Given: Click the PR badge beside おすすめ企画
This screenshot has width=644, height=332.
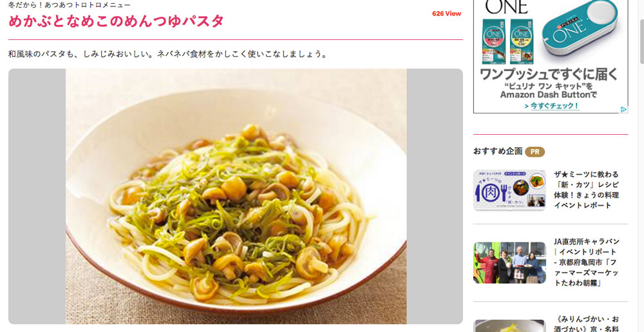Looking at the screenshot, I should 535,151.
